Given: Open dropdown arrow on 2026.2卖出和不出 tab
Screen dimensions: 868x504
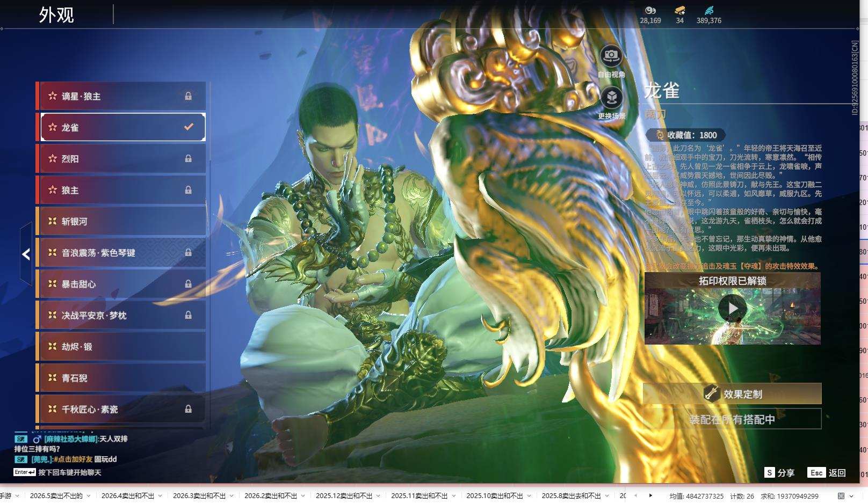Looking at the screenshot, I should pyautogui.click(x=303, y=496).
